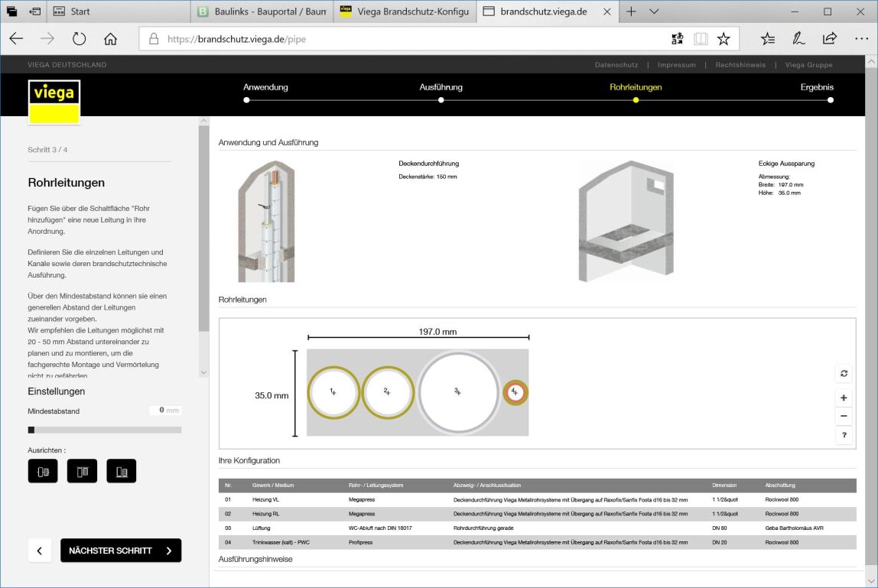Image resolution: width=878 pixels, height=588 pixels.
Task: Align pipes with the third Ausrichten icon
Action: [122, 471]
